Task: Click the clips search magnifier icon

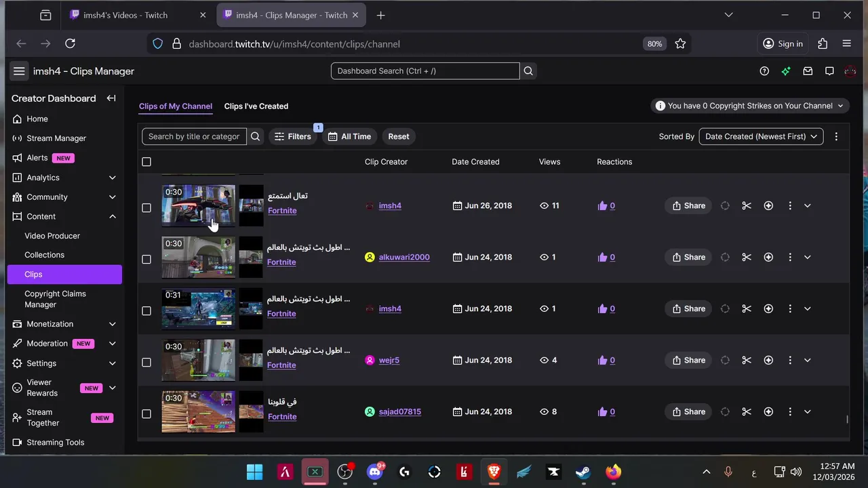Action: click(255, 136)
